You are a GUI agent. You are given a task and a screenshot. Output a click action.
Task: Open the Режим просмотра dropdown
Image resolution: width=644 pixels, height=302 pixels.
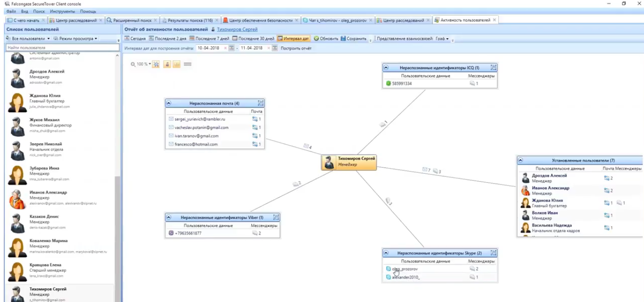pyautogui.click(x=75, y=39)
